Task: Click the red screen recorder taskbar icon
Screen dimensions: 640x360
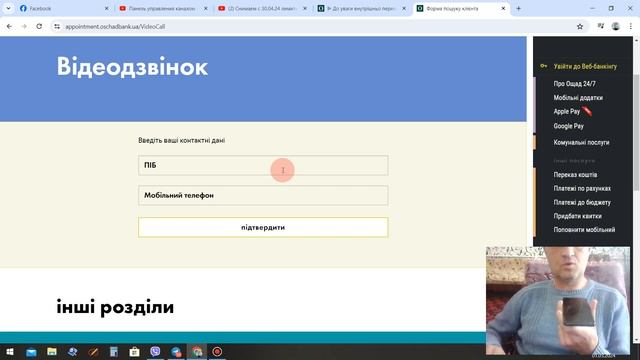Action: click(217, 351)
